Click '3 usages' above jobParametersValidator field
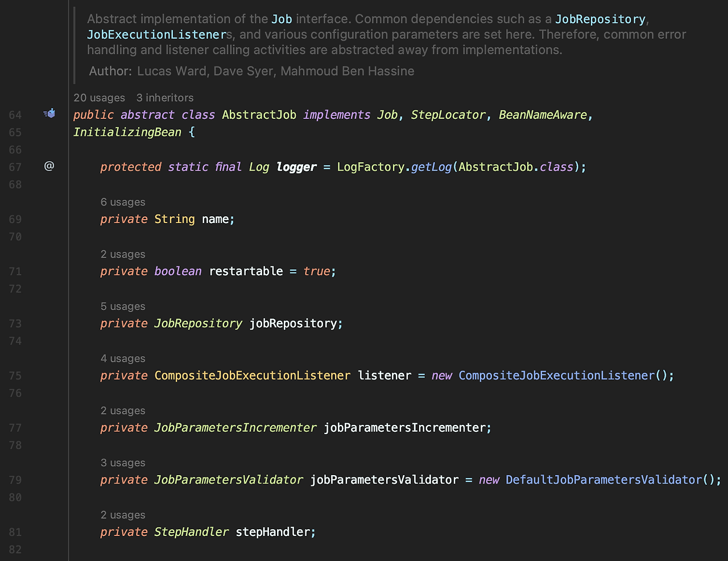The width and height of the screenshot is (728, 561). click(x=123, y=463)
